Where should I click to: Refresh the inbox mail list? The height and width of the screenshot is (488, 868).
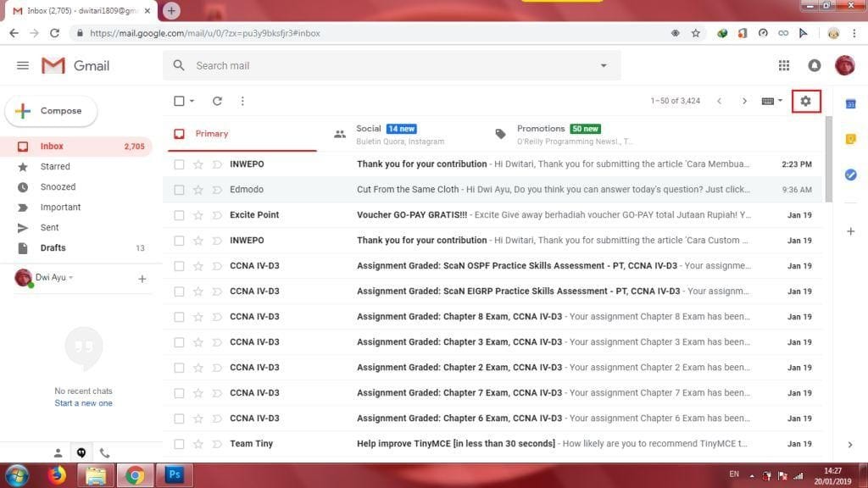(x=217, y=102)
